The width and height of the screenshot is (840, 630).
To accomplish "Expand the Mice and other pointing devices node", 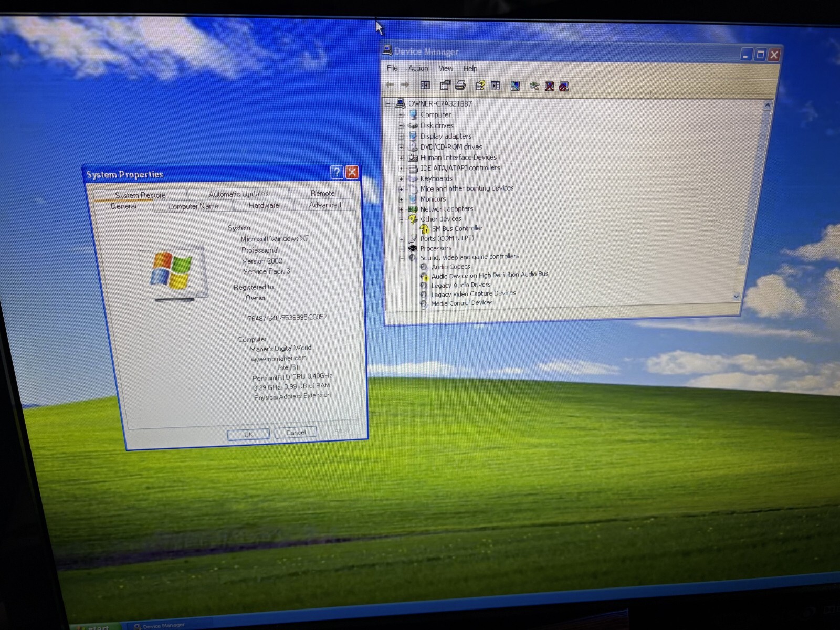I will [x=401, y=189].
